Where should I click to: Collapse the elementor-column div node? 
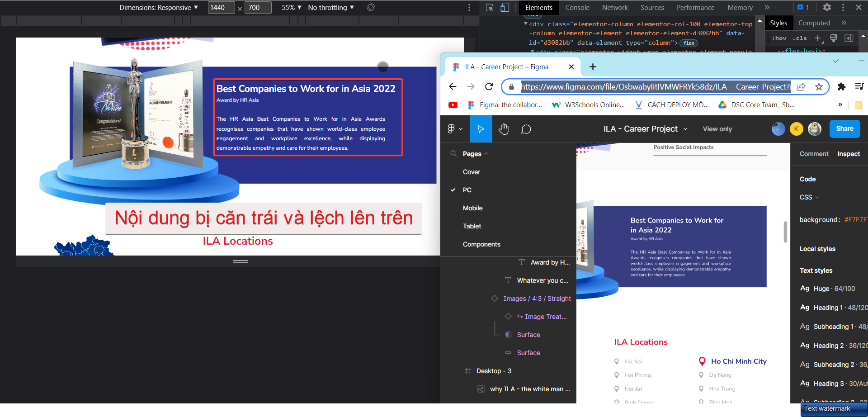coord(525,24)
